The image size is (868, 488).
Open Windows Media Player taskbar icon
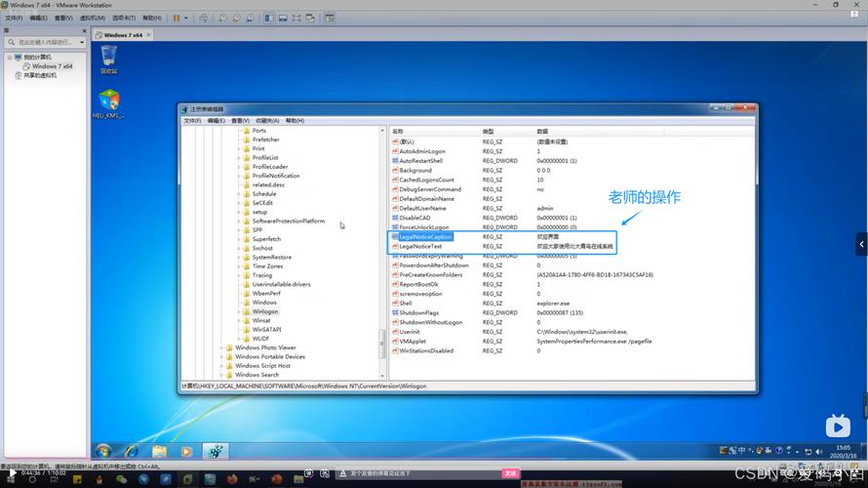(x=186, y=452)
